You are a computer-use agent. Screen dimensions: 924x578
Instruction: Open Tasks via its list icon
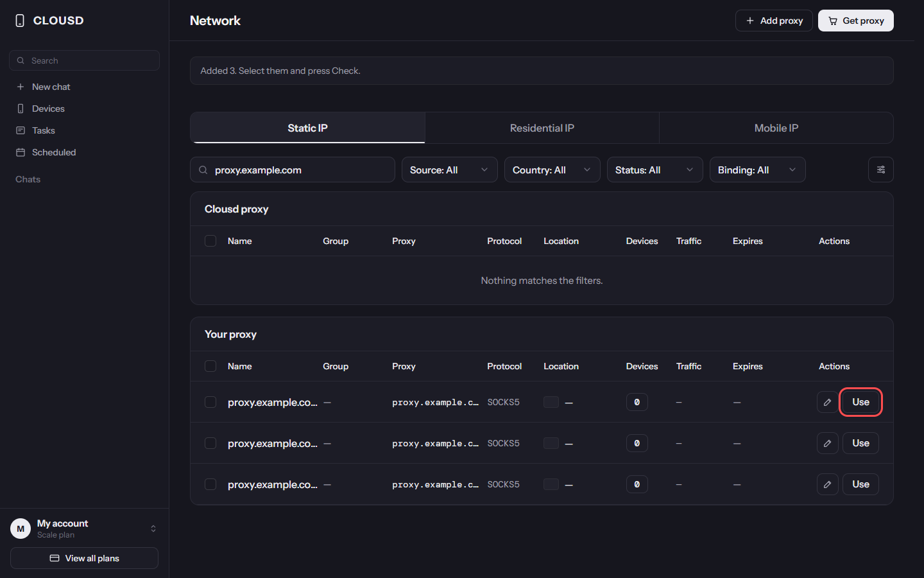pos(21,130)
